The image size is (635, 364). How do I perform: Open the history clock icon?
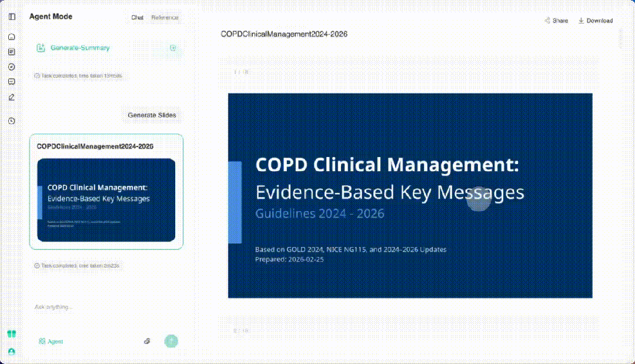click(x=12, y=121)
